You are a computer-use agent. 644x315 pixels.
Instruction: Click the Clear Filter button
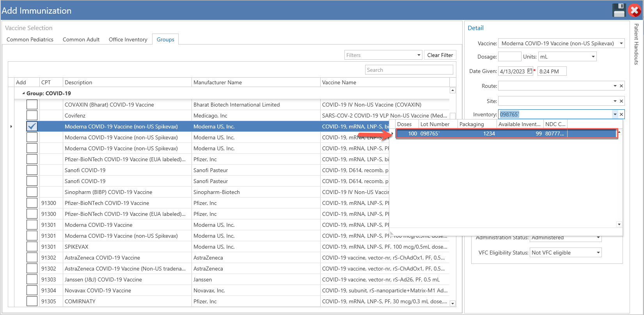tap(440, 55)
